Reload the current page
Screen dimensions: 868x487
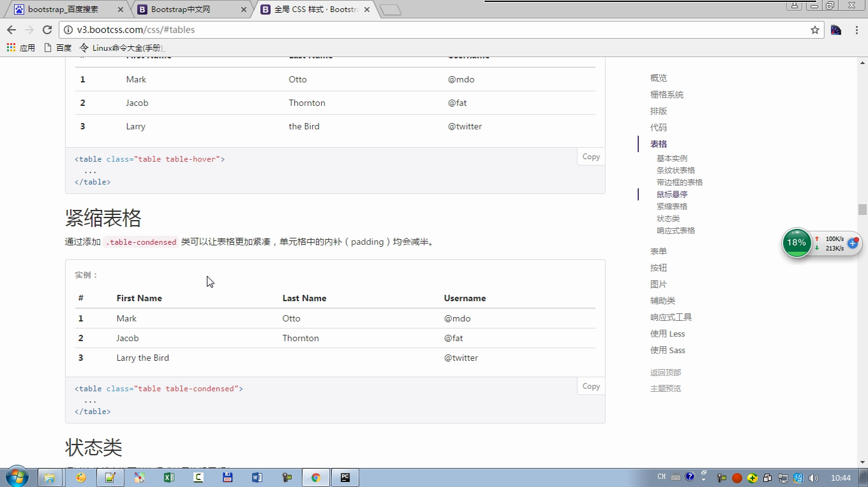[47, 30]
